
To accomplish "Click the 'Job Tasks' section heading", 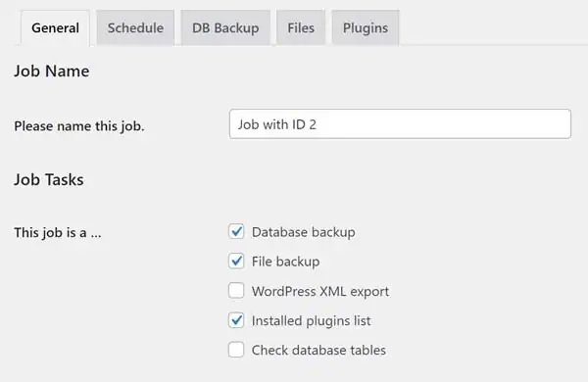I will coord(49,179).
